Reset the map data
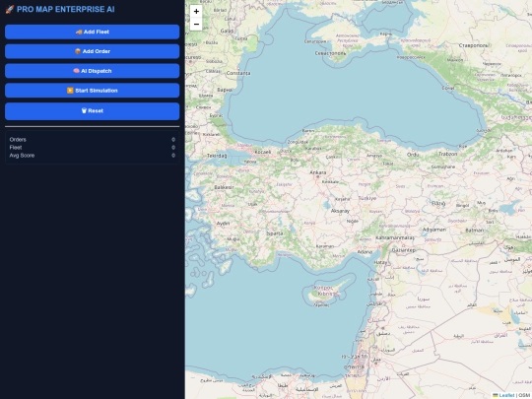 tap(92, 111)
